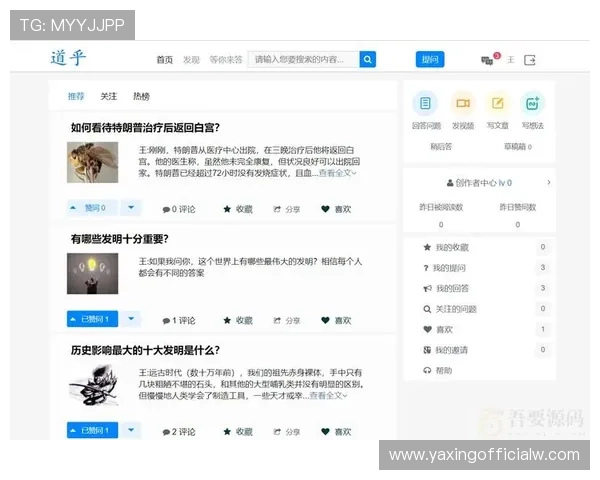The width and height of the screenshot is (600, 480).
Task: Click the blue search magnifier button
Action: (x=368, y=59)
